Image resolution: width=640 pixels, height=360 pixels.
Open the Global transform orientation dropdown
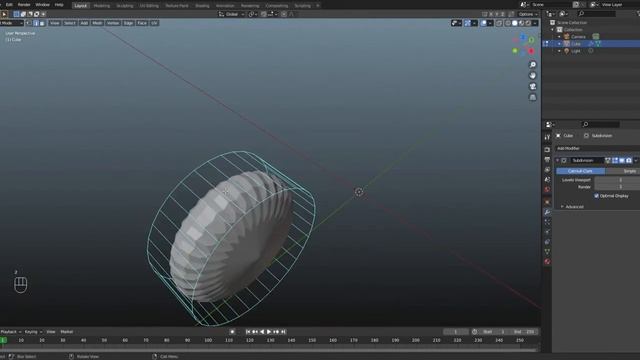click(x=231, y=14)
